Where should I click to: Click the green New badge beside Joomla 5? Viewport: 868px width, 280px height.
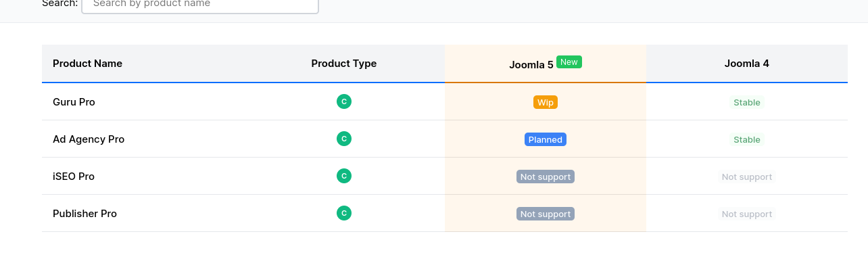pyautogui.click(x=569, y=62)
